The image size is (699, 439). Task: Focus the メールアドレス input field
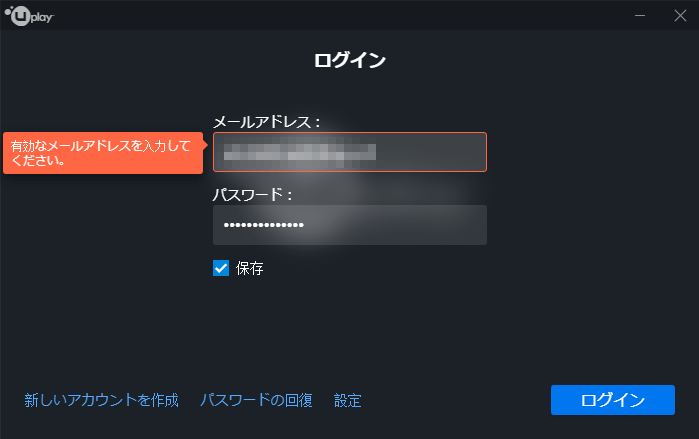(x=350, y=152)
